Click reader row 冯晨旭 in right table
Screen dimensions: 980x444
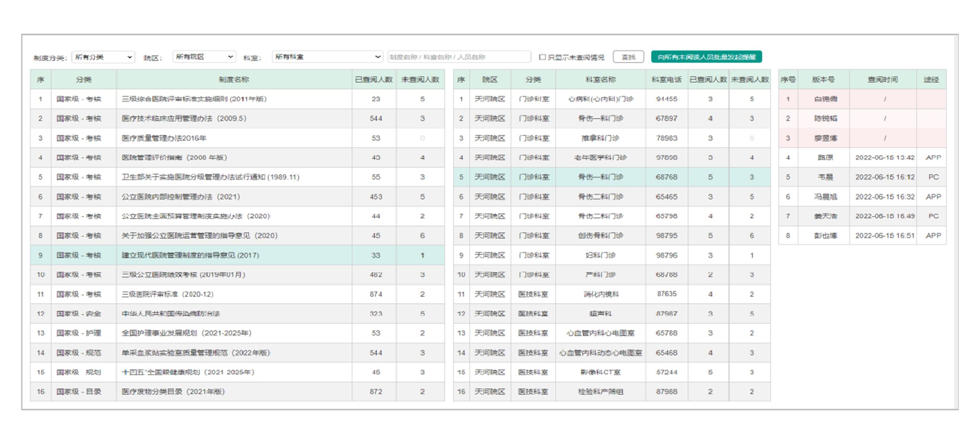coord(825,197)
